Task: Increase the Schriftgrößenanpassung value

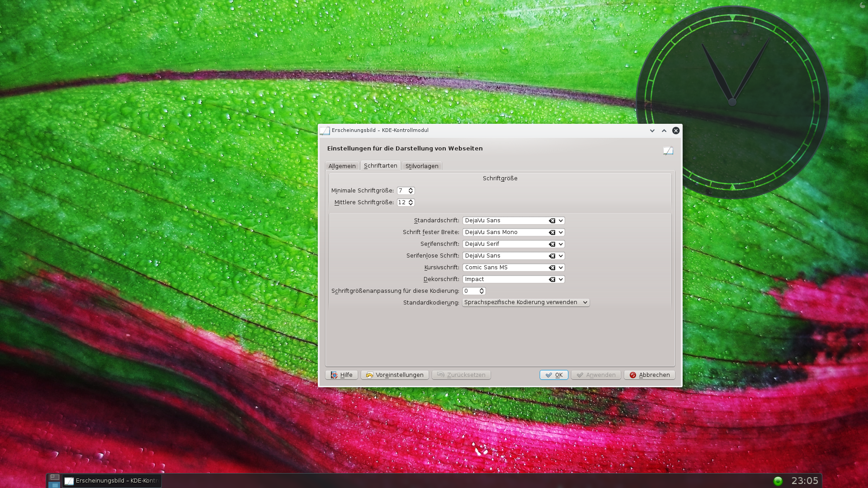Action: click(481, 289)
